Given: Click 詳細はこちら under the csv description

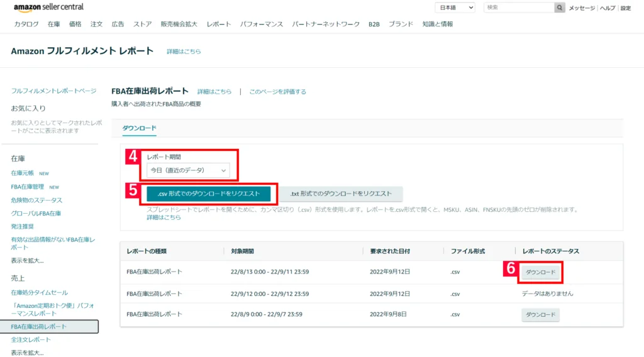Looking at the screenshot, I should (164, 217).
